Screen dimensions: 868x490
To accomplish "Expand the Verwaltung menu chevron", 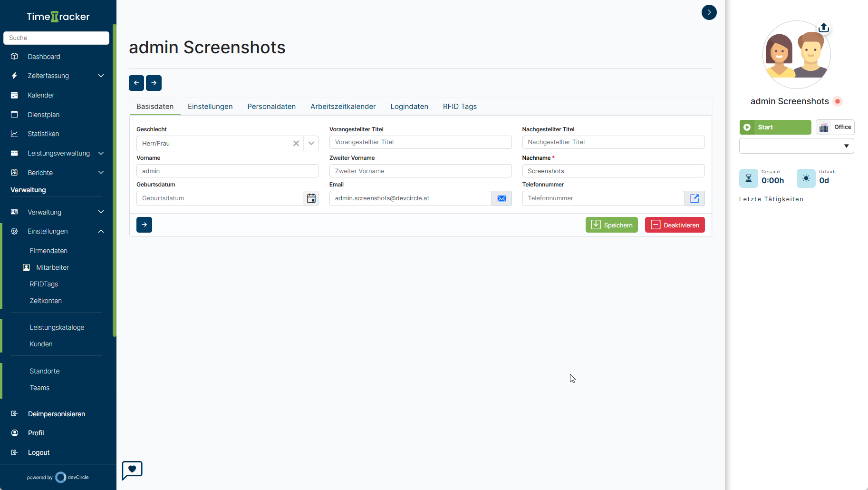I will coord(101,212).
